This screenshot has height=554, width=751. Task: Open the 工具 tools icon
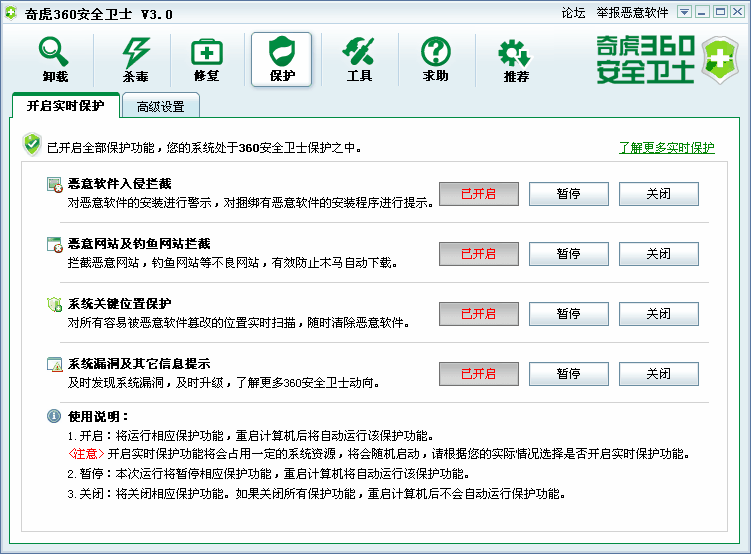(359, 59)
